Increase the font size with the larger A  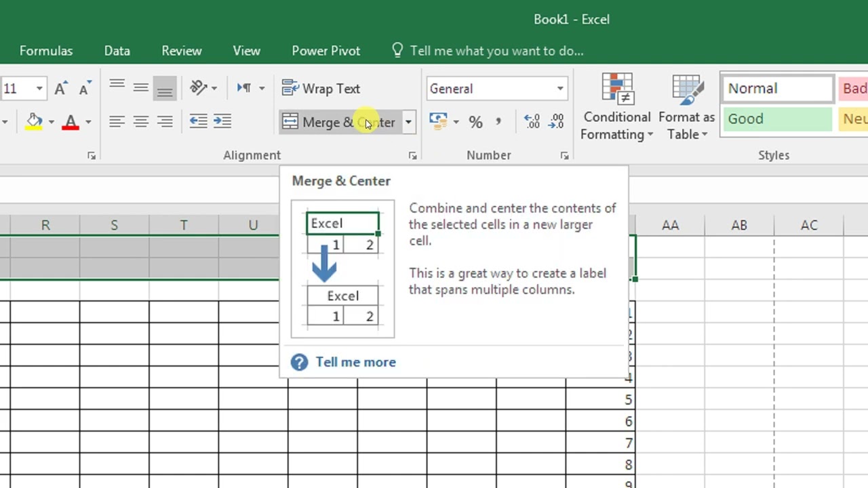click(60, 89)
